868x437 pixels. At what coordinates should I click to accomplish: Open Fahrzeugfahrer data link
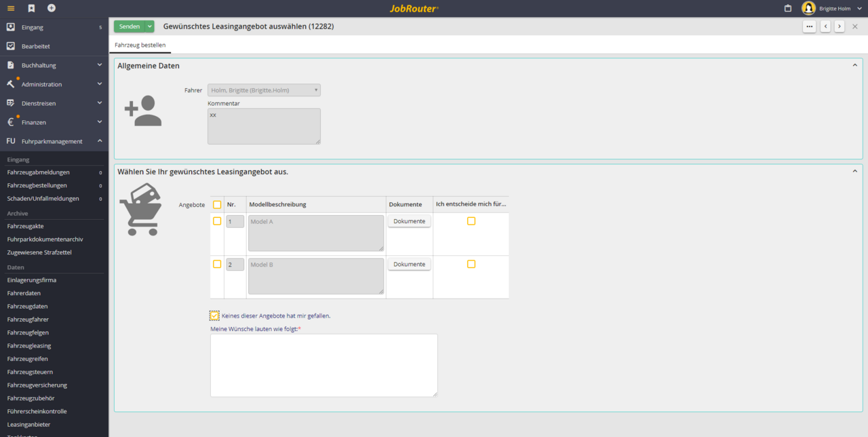point(28,319)
